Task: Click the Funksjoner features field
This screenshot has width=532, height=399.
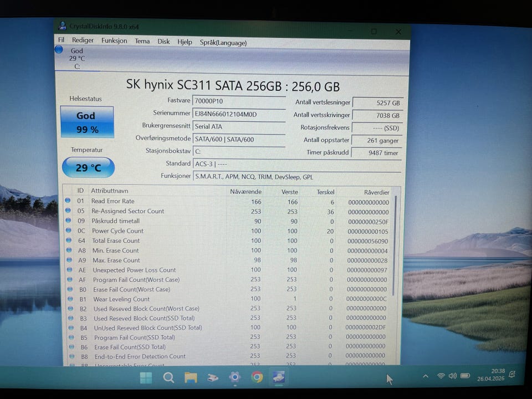Action: [297, 177]
